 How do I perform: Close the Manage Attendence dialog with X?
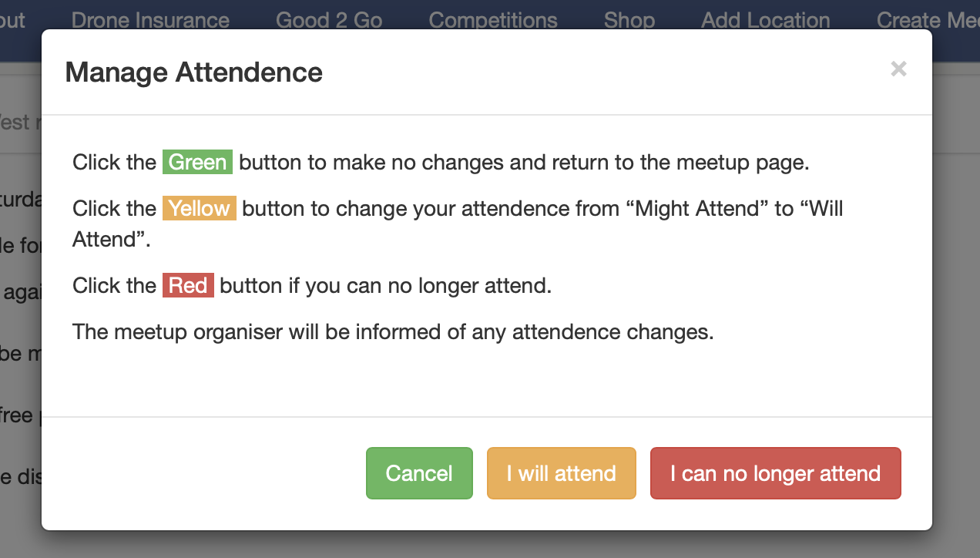coord(898,69)
